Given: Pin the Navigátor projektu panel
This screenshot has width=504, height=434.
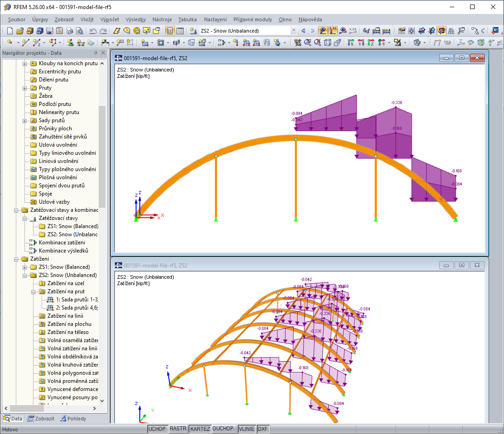Looking at the screenshot, I should [95, 53].
